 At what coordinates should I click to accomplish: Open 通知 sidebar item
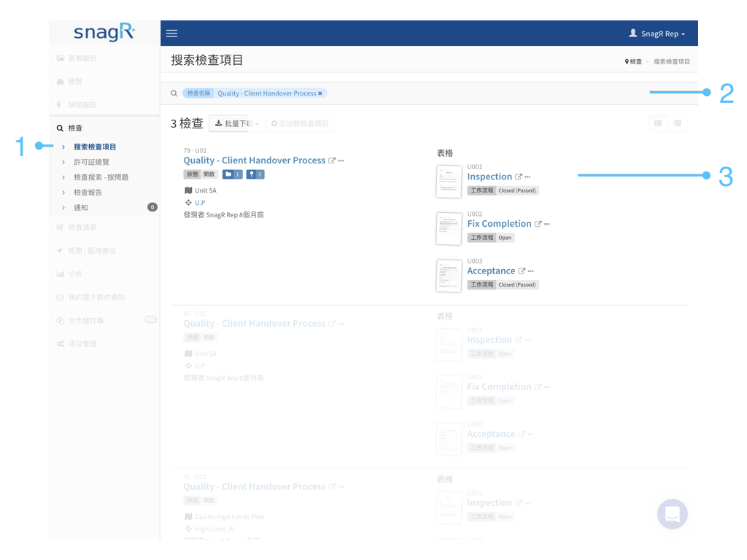click(80, 208)
